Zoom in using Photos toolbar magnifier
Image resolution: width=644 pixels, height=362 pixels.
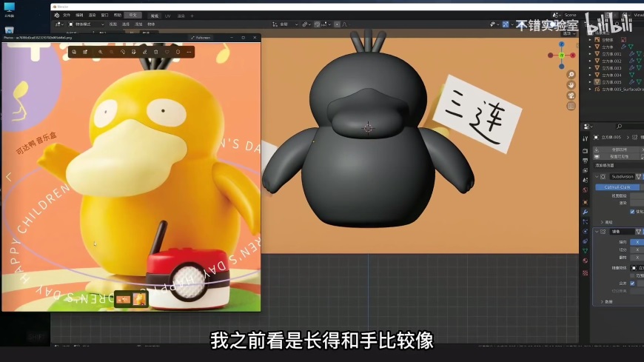pyautogui.click(x=100, y=52)
